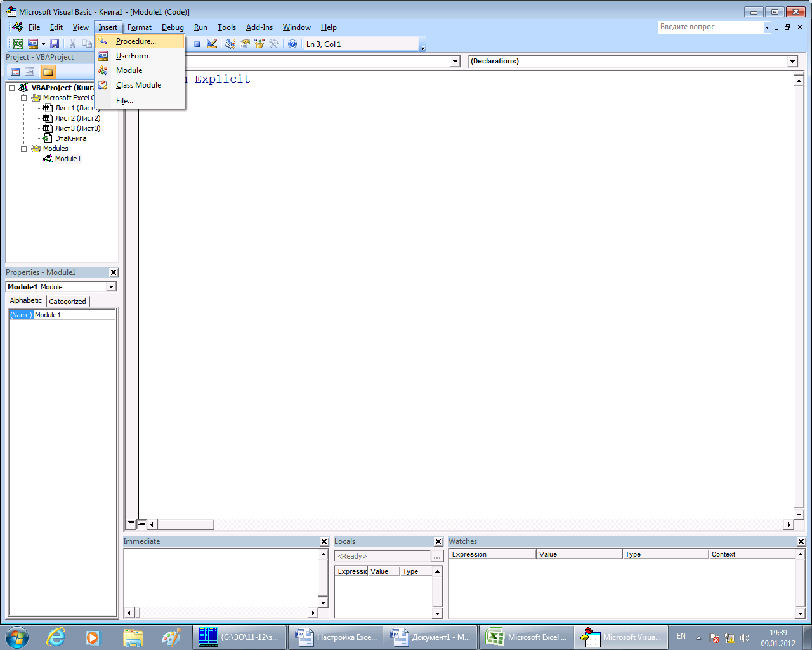Click the code window vertical scrollbar down arrow

(799, 514)
